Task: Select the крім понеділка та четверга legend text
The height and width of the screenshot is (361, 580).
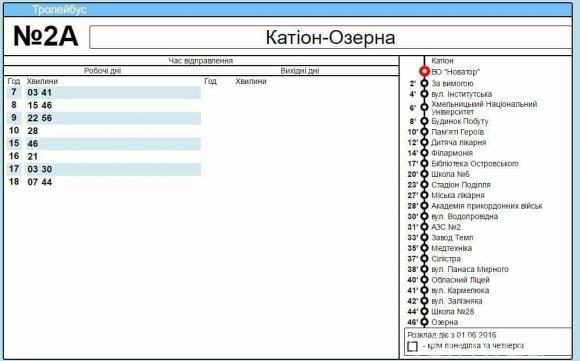Action: [473, 346]
